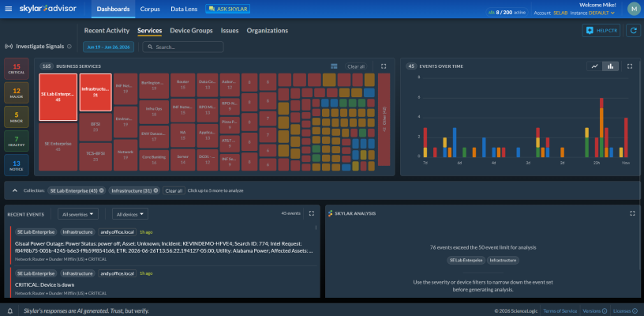Image resolution: width=644 pixels, height=316 pixels.
Task: Click the Skylar Analysis logo icon
Action: (330, 213)
